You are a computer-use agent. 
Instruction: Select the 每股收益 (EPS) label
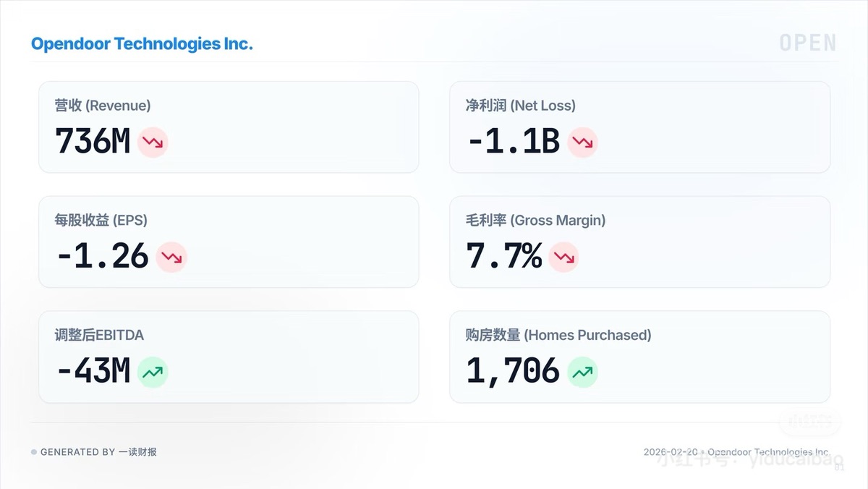tap(101, 221)
